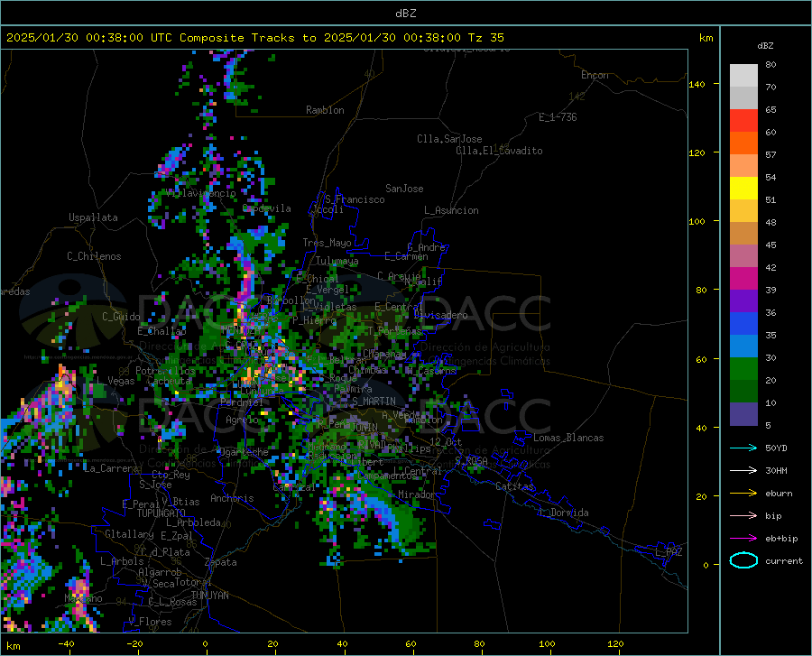Click the JUNIN city label
Image resolution: width=812 pixels, height=656 pixels.
coord(364,427)
